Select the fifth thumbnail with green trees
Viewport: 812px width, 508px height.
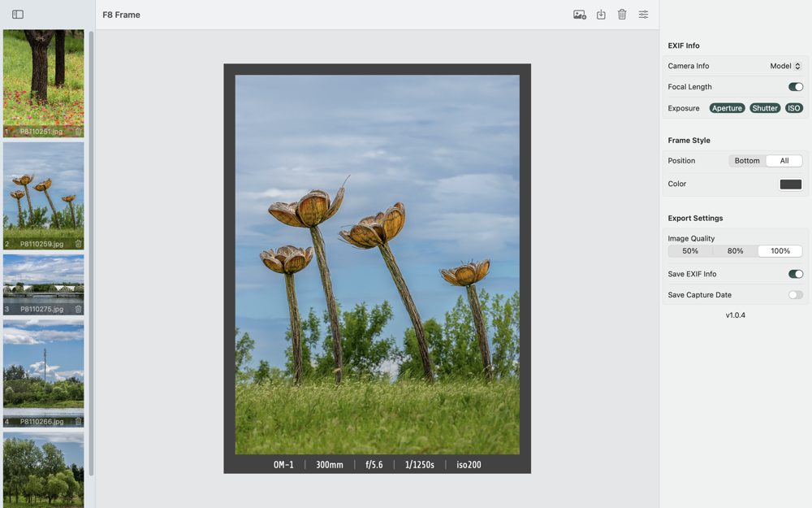click(44, 470)
